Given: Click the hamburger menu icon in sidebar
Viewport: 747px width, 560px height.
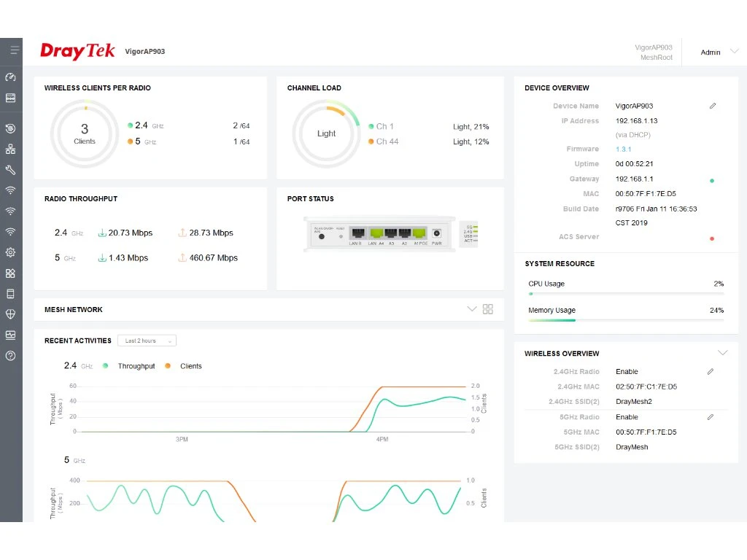Looking at the screenshot, I should click(x=11, y=51).
